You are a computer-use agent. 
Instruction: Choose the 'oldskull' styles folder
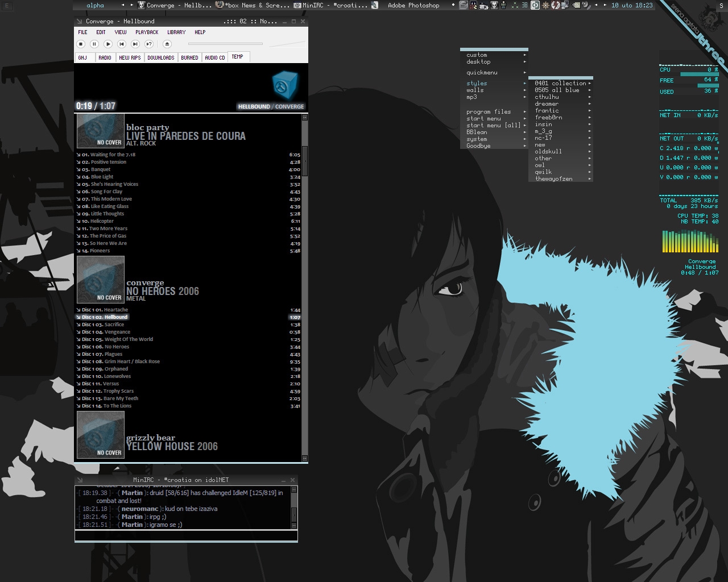click(x=561, y=152)
